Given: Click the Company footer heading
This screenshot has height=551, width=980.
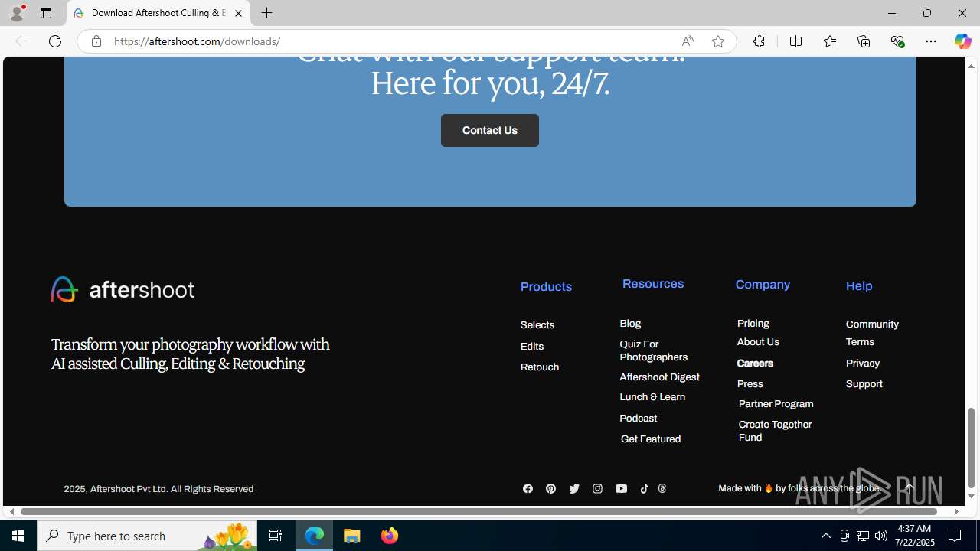Looking at the screenshot, I should (x=763, y=285).
